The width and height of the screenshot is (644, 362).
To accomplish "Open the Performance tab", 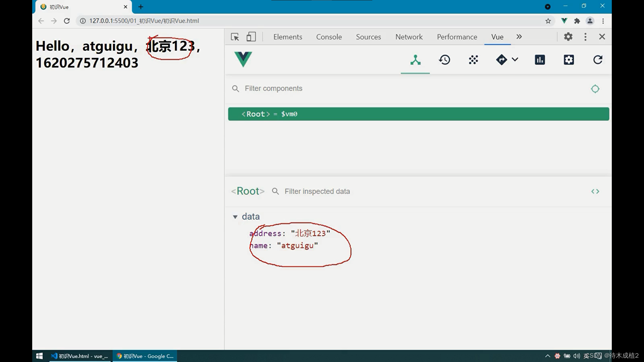I will click(457, 37).
